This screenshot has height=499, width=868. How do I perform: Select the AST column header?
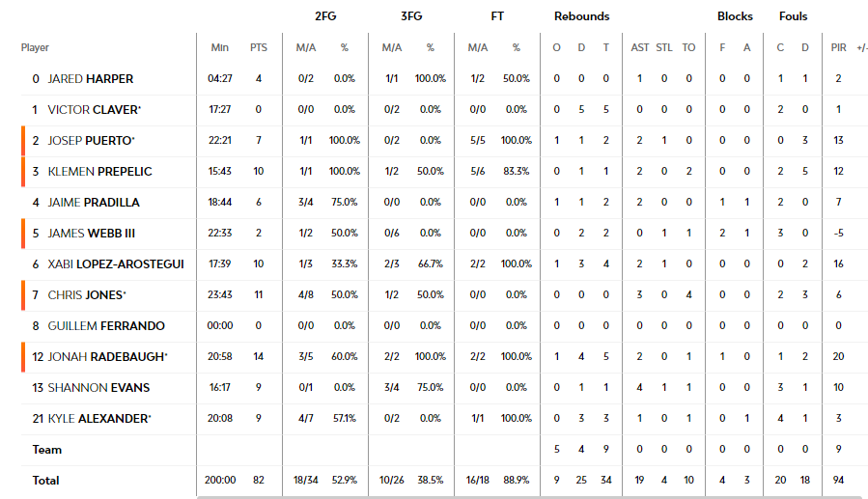640,48
